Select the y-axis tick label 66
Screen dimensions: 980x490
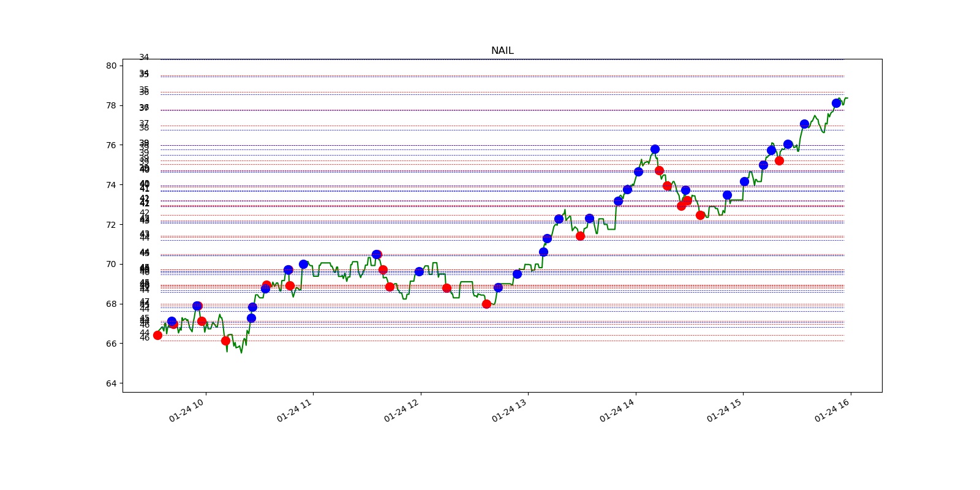click(x=111, y=344)
